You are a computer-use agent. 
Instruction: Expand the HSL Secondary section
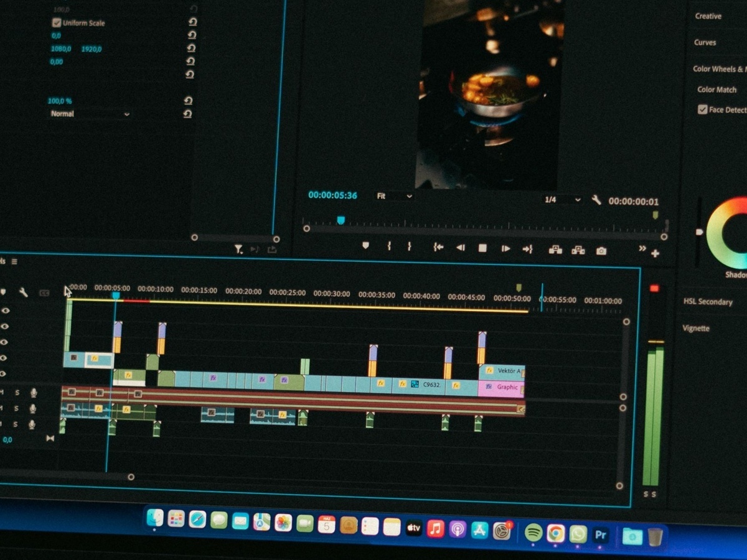tap(708, 302)
